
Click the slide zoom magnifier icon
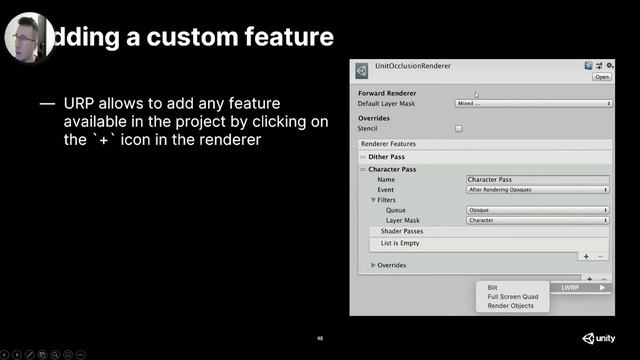[55, 355]
